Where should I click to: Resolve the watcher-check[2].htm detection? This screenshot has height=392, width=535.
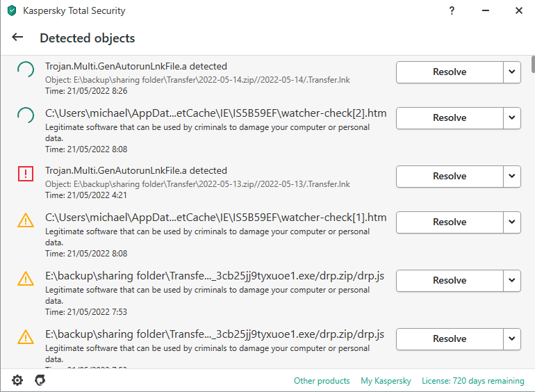(x=450, y=117)
